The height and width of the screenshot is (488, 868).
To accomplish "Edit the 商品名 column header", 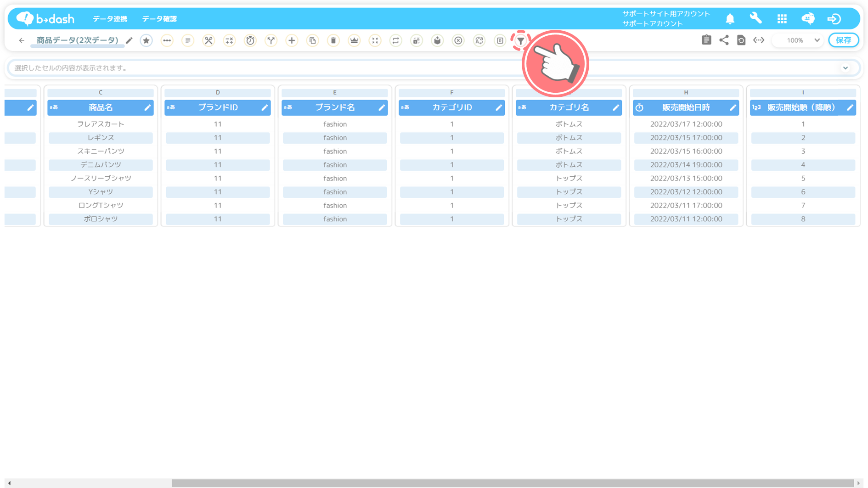I will (147, 107).
